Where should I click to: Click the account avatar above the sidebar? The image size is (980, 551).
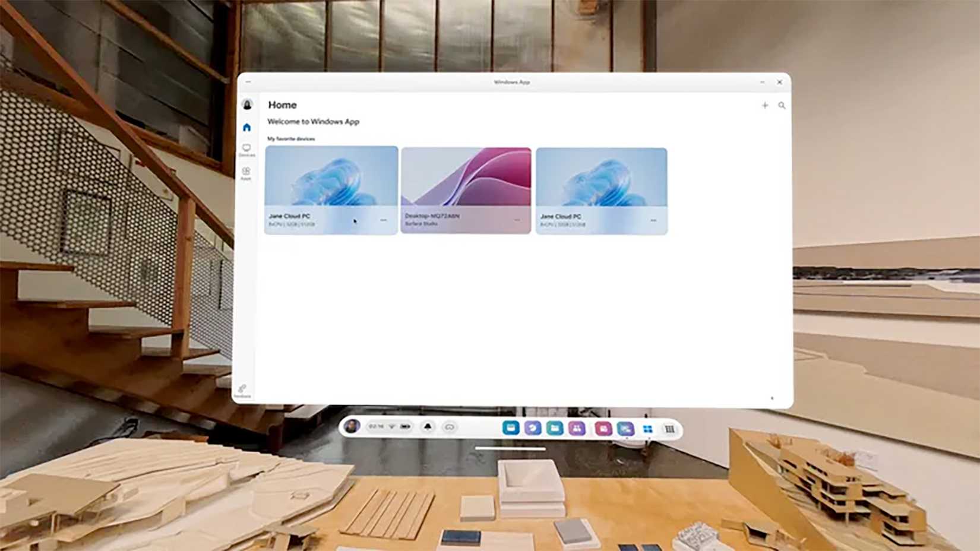pyautogui.click(x=246, y=105)
